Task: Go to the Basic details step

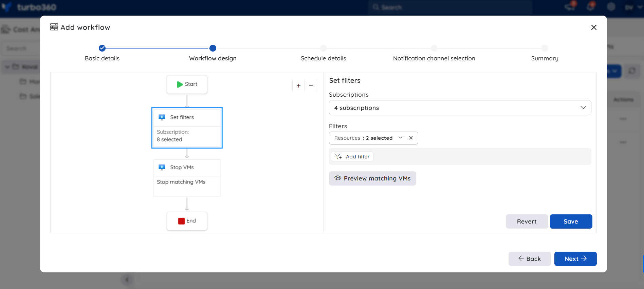Action: point(102,58)
